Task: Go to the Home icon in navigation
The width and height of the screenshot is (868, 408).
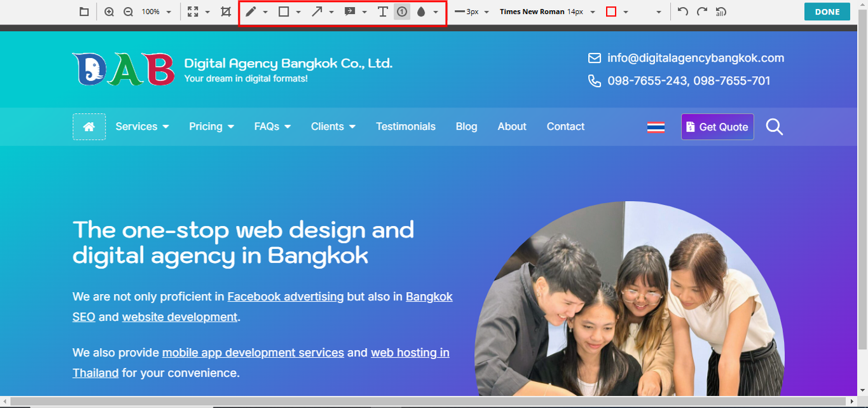Action: click(89, 127)
